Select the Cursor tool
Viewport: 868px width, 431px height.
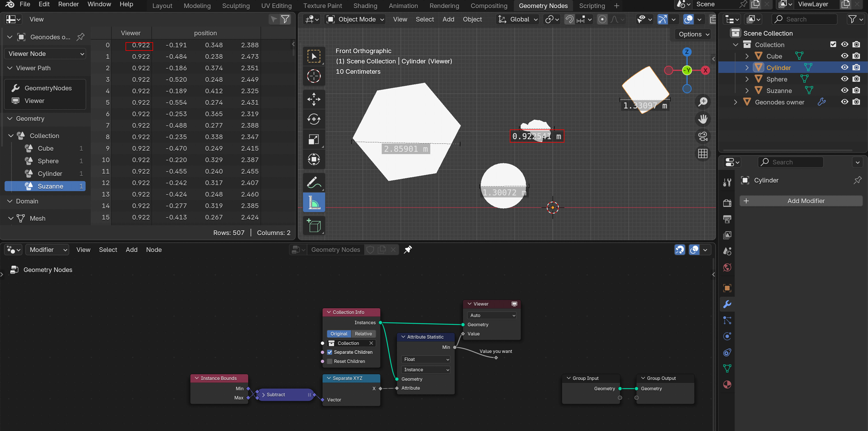point(314,76)
